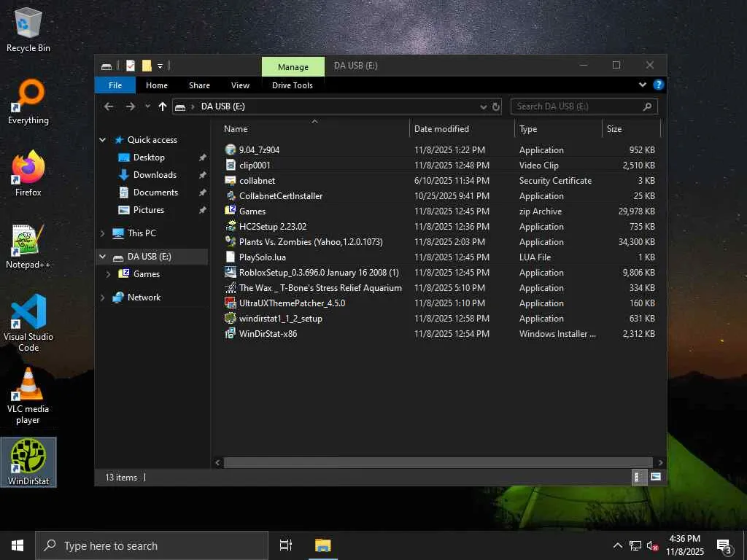
Task: Click the taskbar Type here to search box
Action: tap(152, 545)
